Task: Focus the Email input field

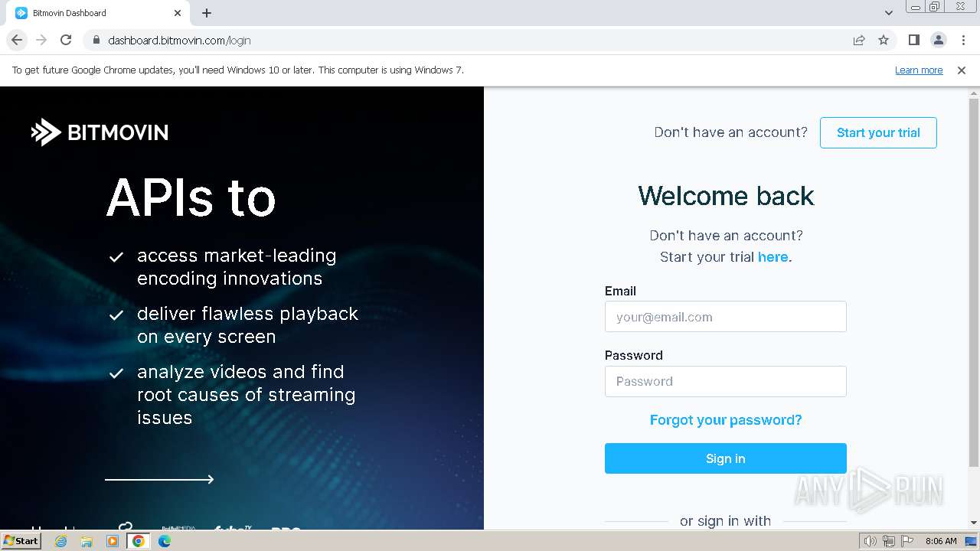Action: pyautogui.click(x=725, y=317)
